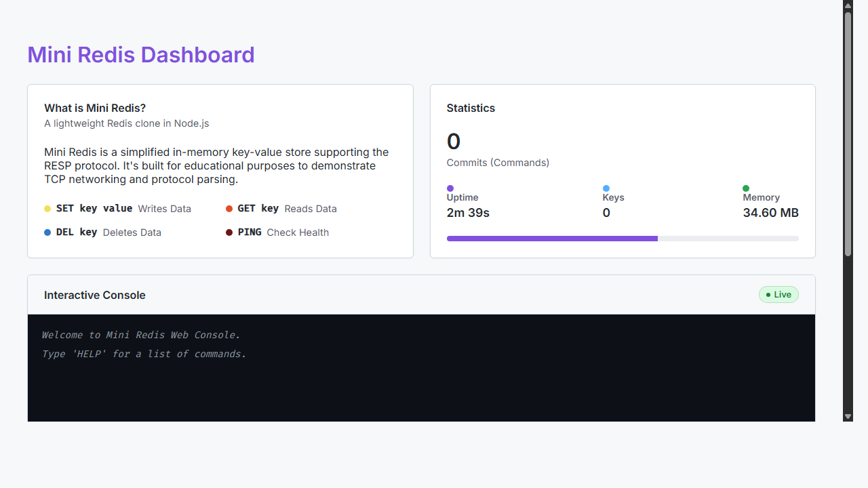Click the SET key value command text

tap(94, 209)
